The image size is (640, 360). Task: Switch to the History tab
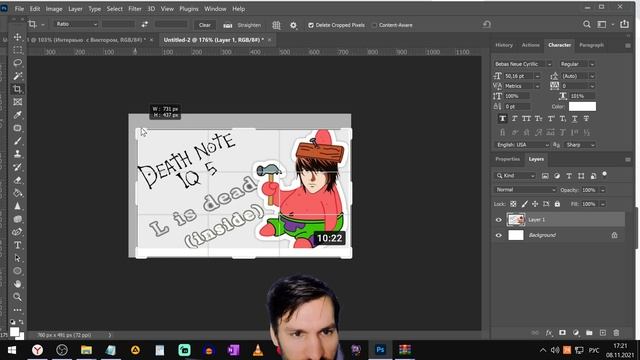click(504, 45)
